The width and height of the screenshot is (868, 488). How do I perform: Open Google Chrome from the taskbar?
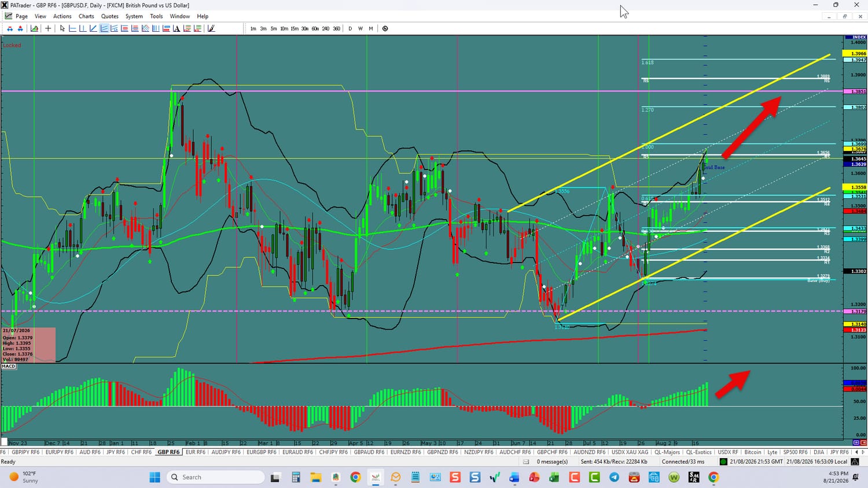(x=355, y=477)
